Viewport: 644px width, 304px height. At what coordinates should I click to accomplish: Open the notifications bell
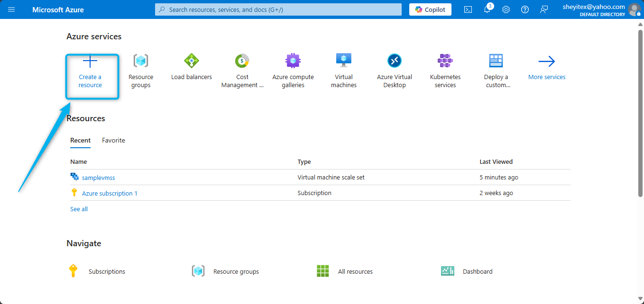[487, 9]
